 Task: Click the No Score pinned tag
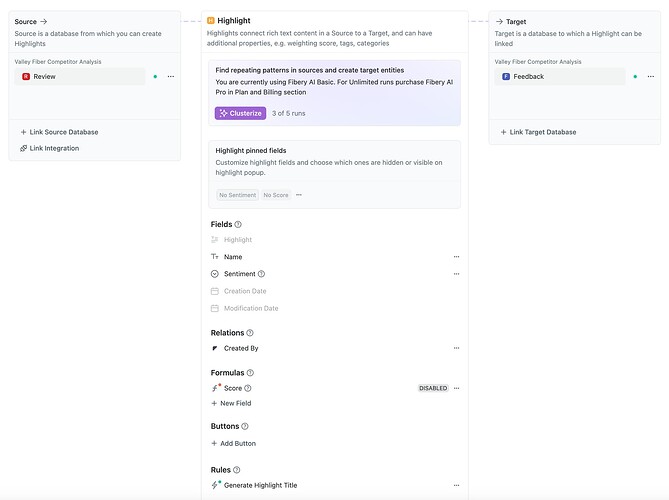click(x=275, y=195)
